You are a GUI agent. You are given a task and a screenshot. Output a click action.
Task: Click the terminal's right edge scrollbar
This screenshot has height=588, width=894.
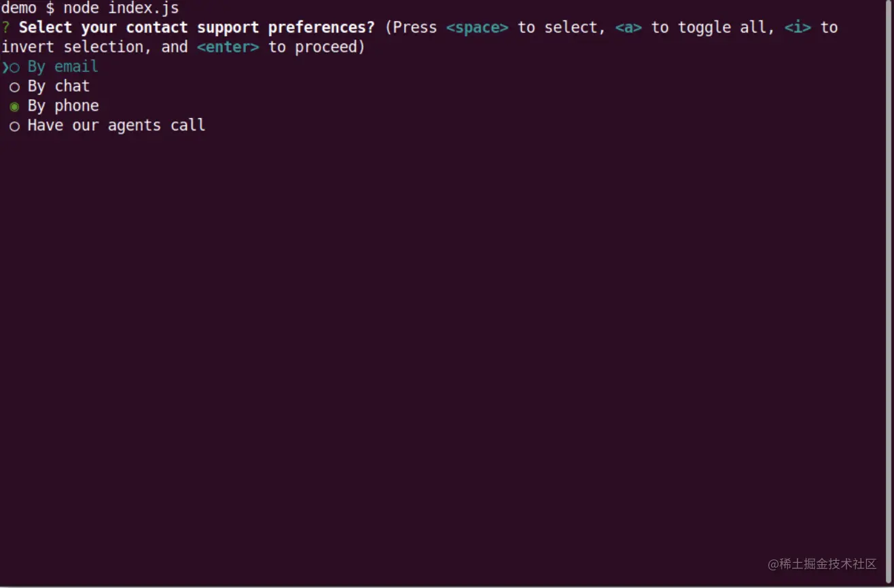[890, 292]
